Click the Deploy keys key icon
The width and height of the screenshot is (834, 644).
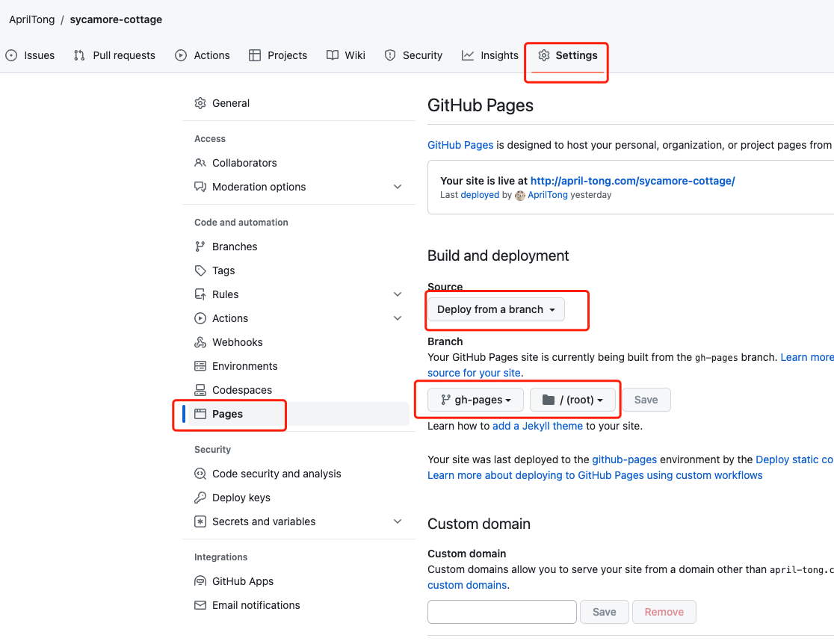coord(200,498)
